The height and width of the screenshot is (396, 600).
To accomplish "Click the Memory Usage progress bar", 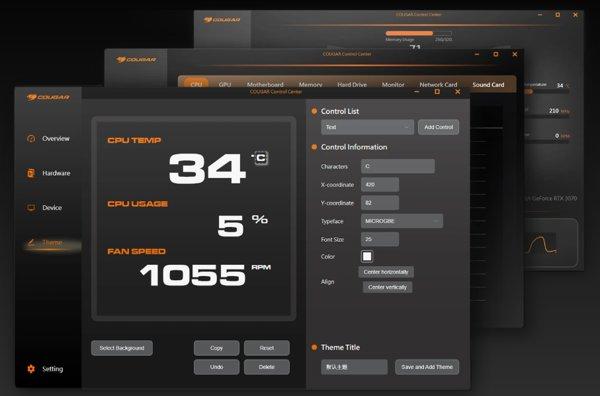I will coord(419,33).
